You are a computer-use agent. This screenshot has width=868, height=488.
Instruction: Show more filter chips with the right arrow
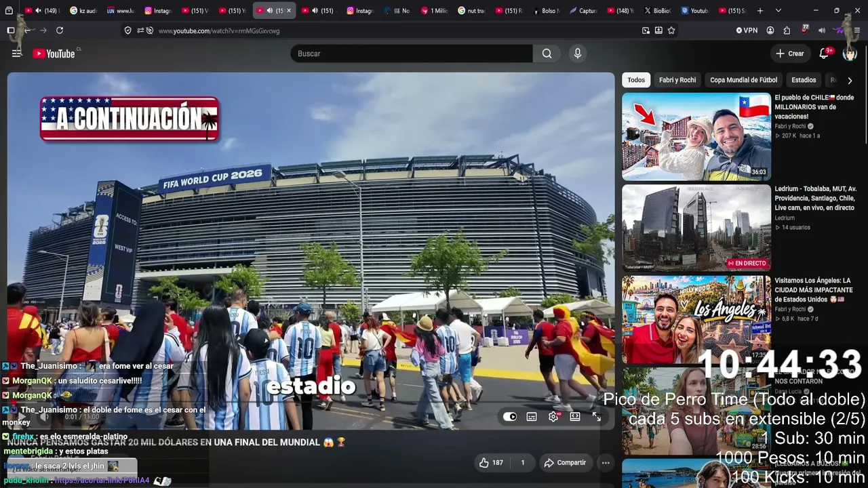point(850,81)
